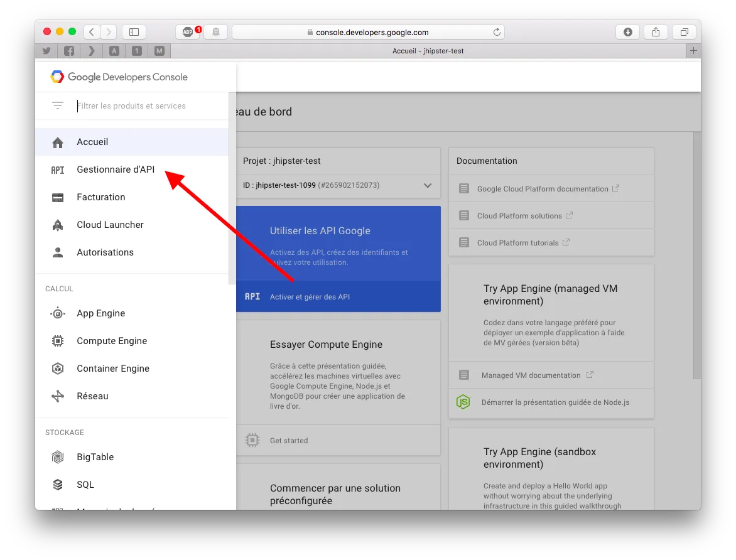Open SQL in sidebar

[133, 485]
